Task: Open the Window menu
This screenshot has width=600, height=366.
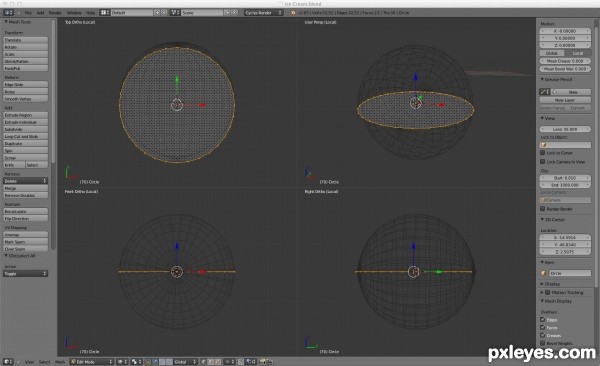Action: [74, 13]
